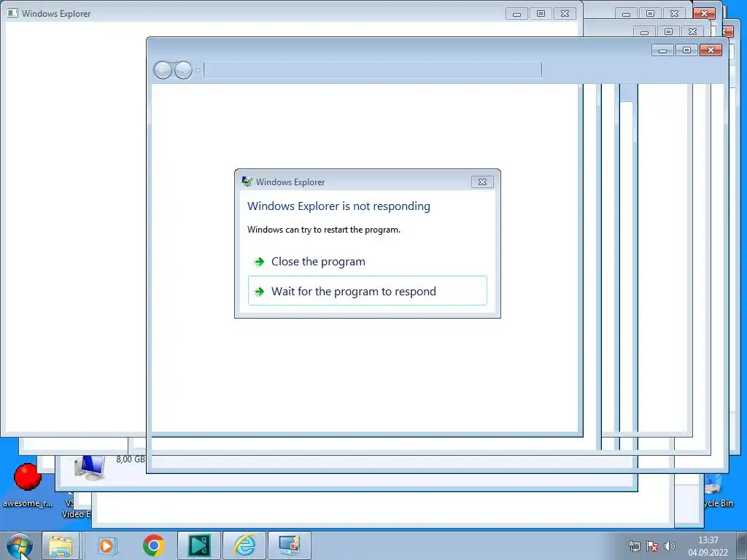Open the Action Center flag tray icon
Viewport: 747px width, 560px height.
[651, 546]
